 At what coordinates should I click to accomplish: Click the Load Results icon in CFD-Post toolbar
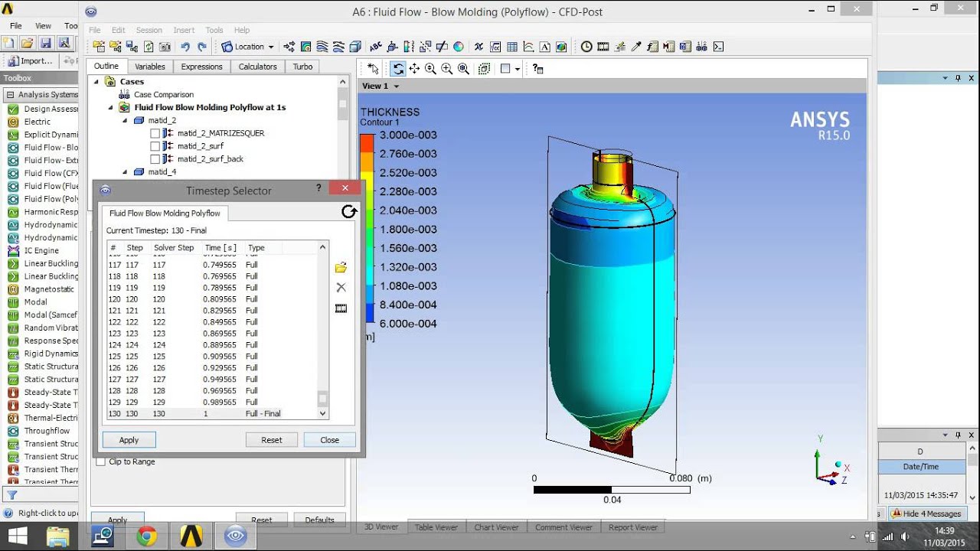(x=99, y=47)
